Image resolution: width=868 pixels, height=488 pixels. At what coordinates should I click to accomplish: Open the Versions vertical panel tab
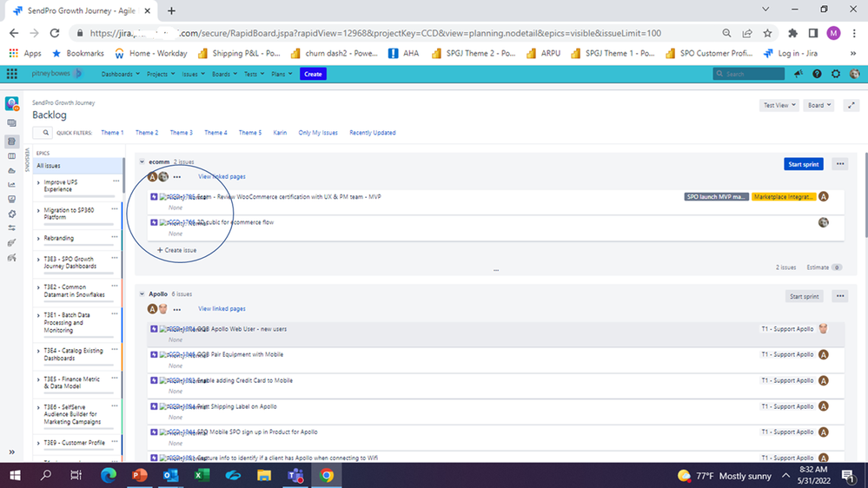[27, 160]
